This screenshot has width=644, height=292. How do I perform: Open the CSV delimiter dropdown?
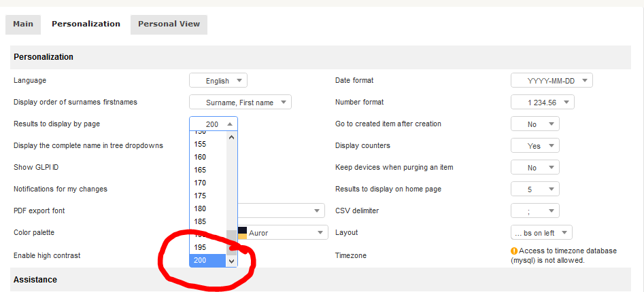click(x=535, y=211)
